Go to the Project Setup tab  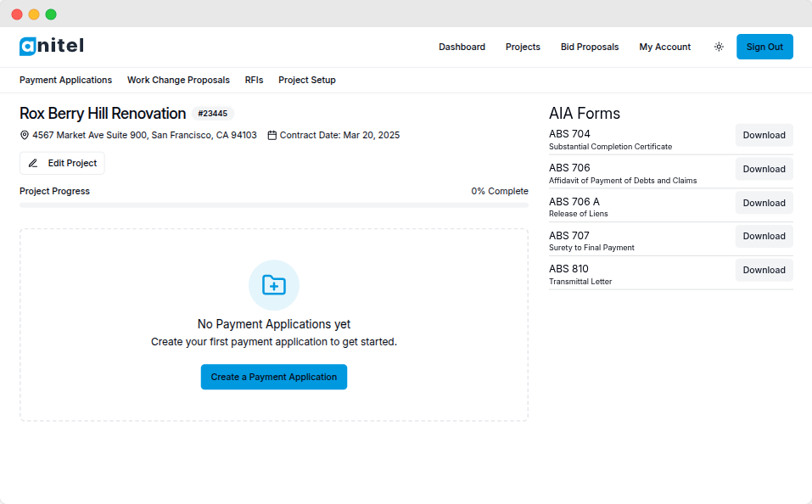click(307, 80)
